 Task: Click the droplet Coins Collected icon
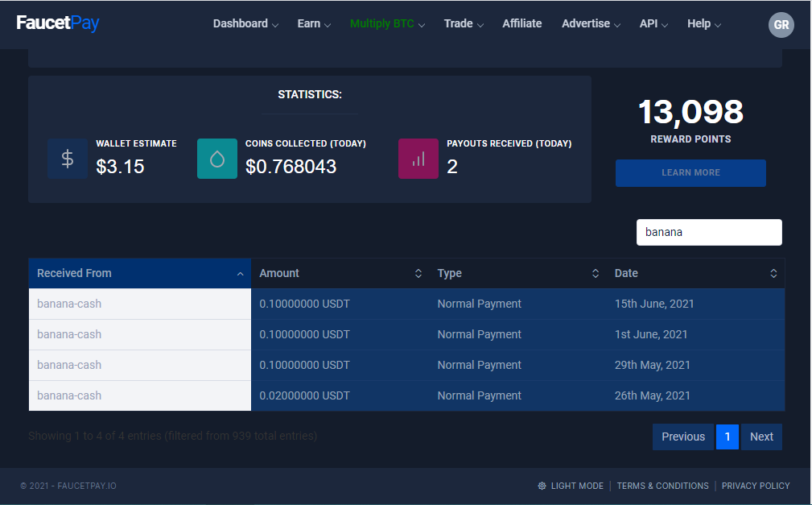[217, 159]
